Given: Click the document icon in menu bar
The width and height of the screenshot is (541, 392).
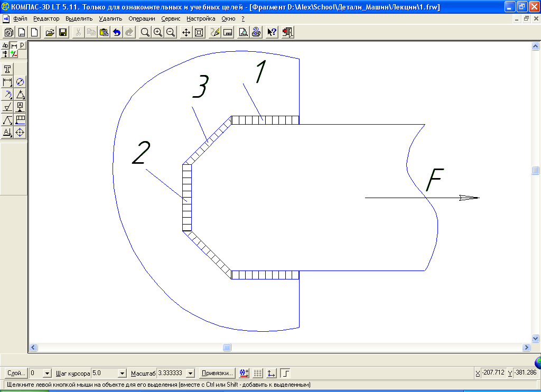Looking at the screenshot, I should click(6, 18).
